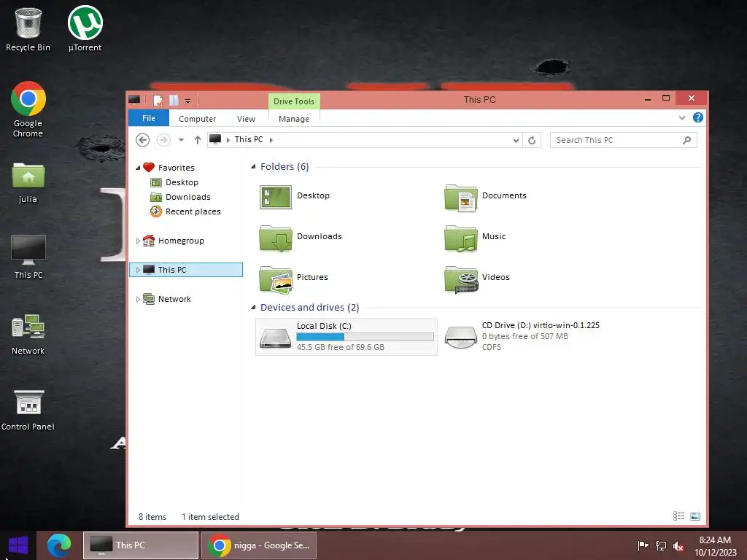Open Microsoft Edge from the taskbar

[58, 545]
